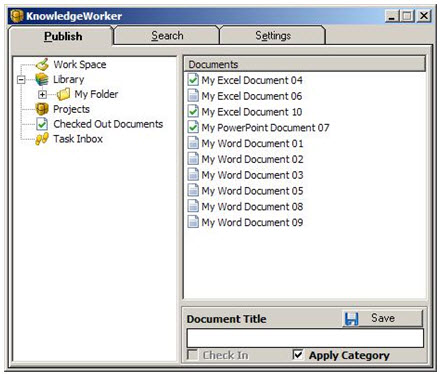
Task: Select My Folder label in the tree
Action: click(96, 94)
